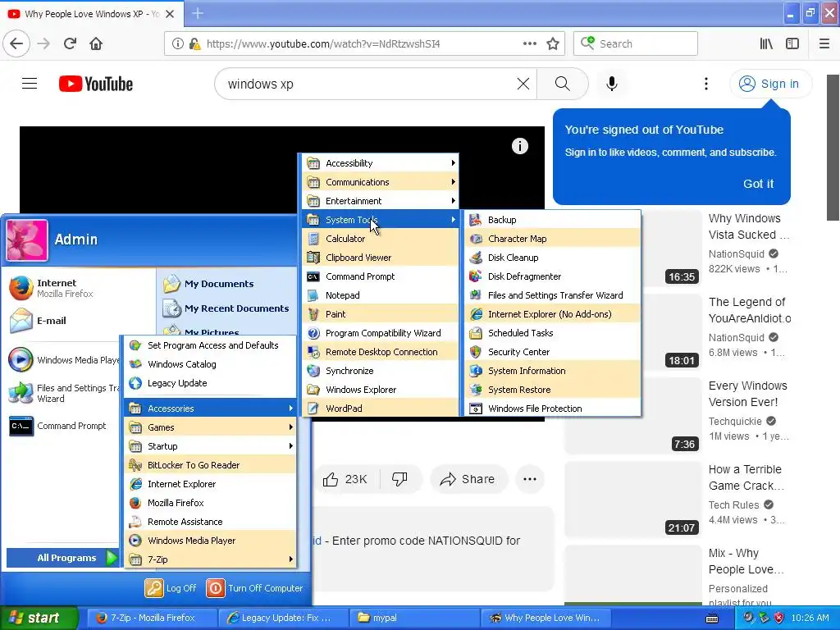
Task: Click the BitLocker To Go Reader icon
Action: pyautogui.click(x=135, y=465)
